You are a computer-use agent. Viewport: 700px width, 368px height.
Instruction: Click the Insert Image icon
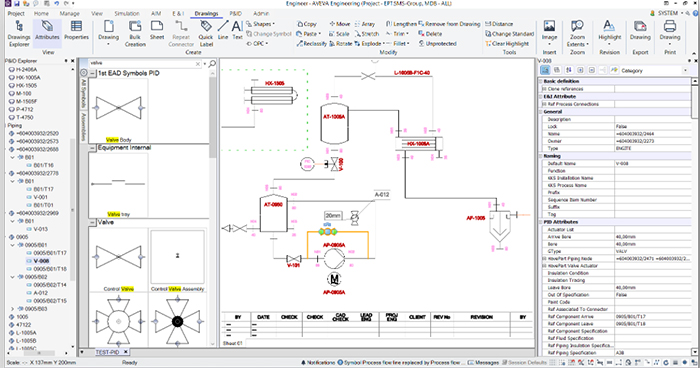point(549,32)
